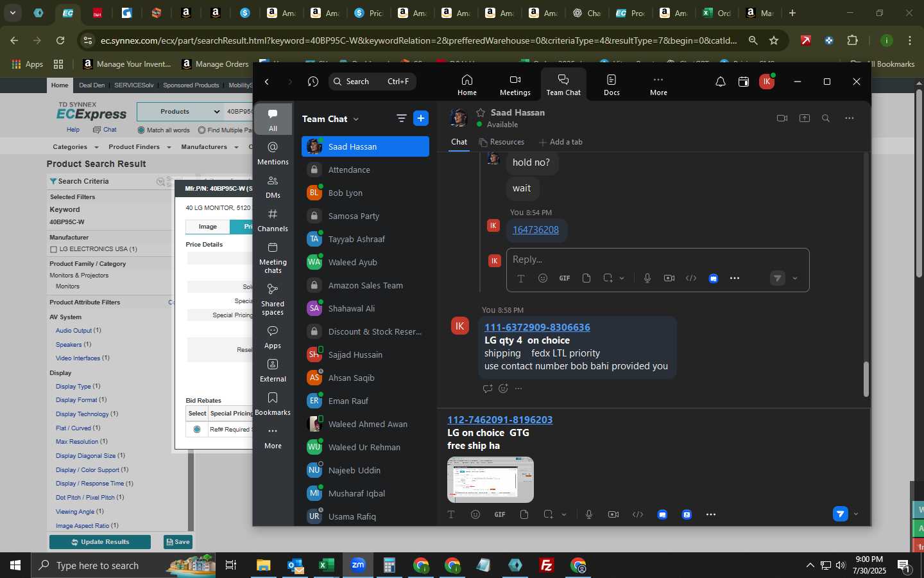Viewport: 924px width, 578px height.
Task: Star the Saad Hassan conversation
Action: tap(481, 112)
